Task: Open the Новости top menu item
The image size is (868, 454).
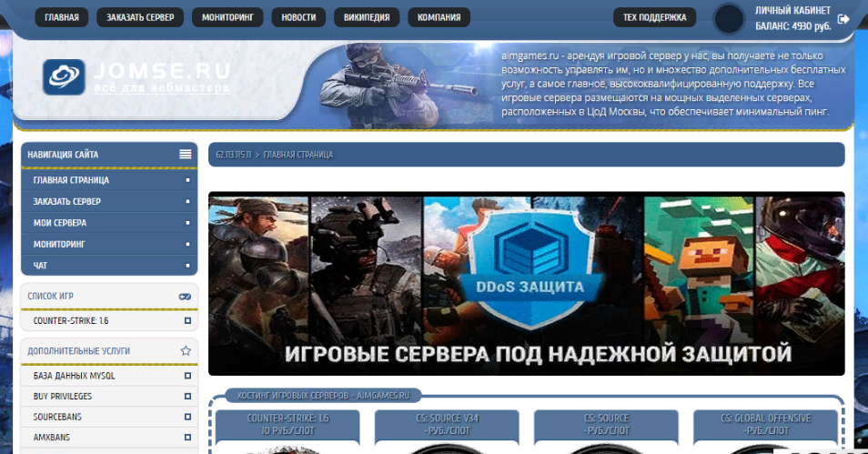Action: [299, 17]
